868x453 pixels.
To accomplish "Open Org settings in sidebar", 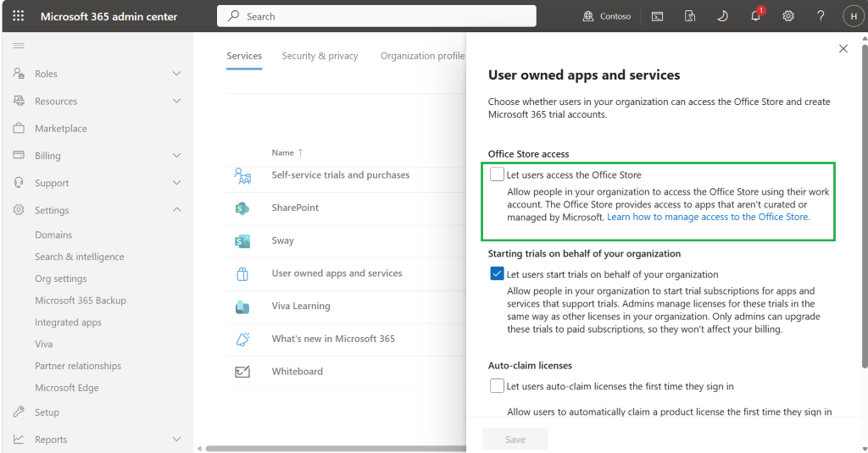I will [x=61, y=279].
